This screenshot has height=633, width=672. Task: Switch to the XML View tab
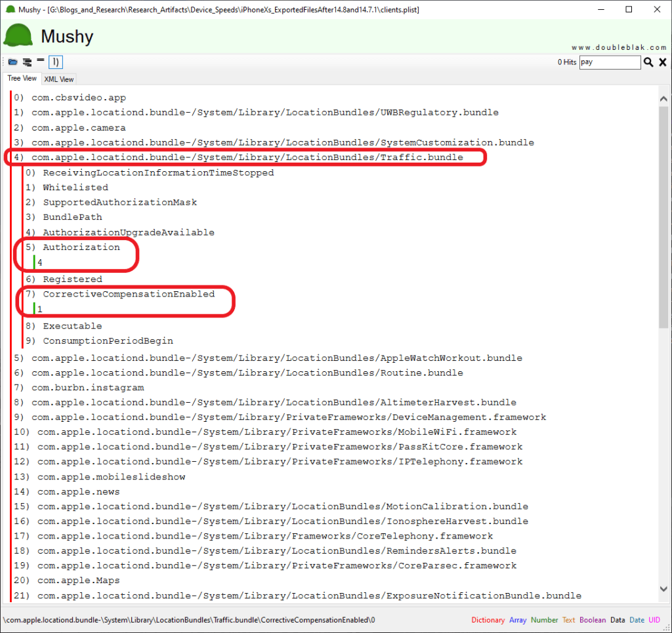pyautogui.click(x=59, y=79)
